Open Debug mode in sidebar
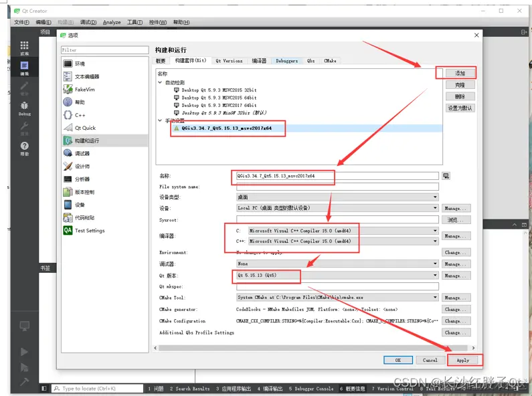The image size is (532, 396). coord(25,108)
